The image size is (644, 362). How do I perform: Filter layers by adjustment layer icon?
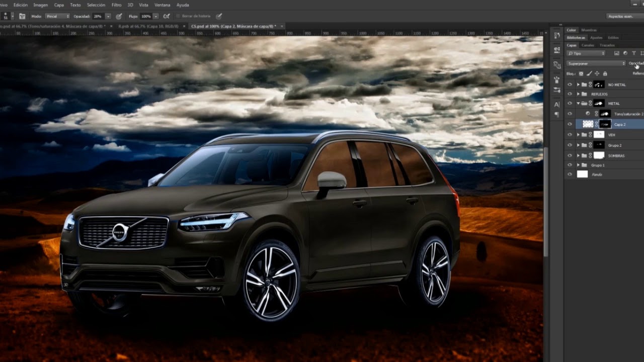(x=625, y=53)
